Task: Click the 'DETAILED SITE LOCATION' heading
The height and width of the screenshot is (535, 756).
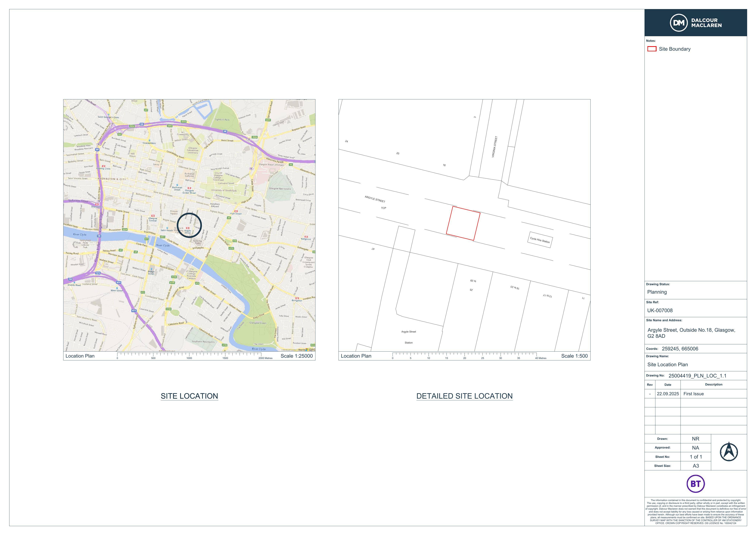Action: pyautogui.click(x=464, y=396)
